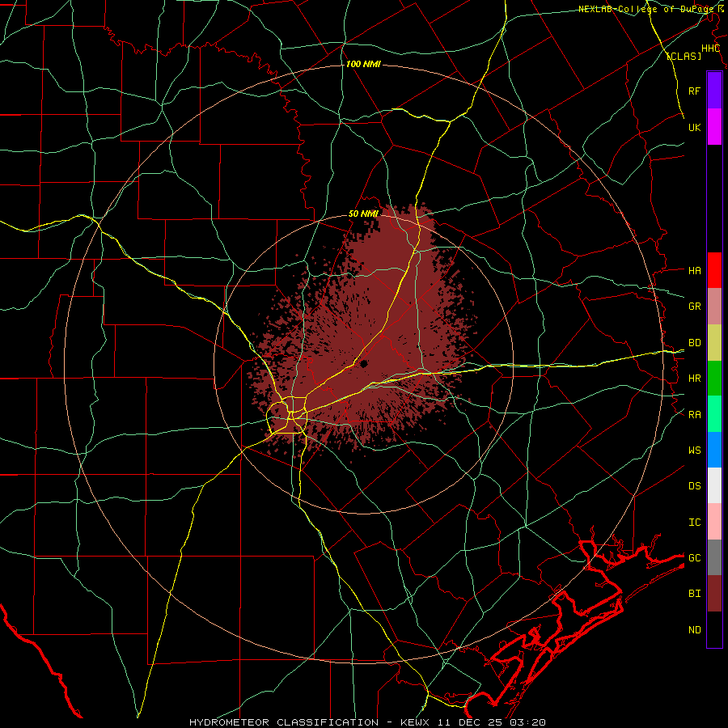Image resolution: width=728 pixels, height=728 pixels.
Task: Click the UK magenta legend swatch
Action: [714, 127]
